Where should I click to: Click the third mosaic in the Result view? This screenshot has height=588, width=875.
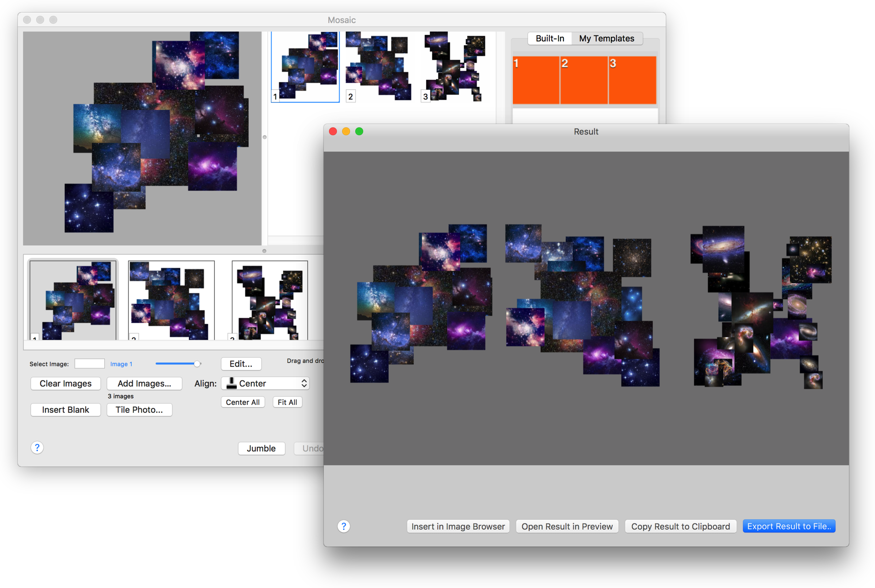point(761,307)
